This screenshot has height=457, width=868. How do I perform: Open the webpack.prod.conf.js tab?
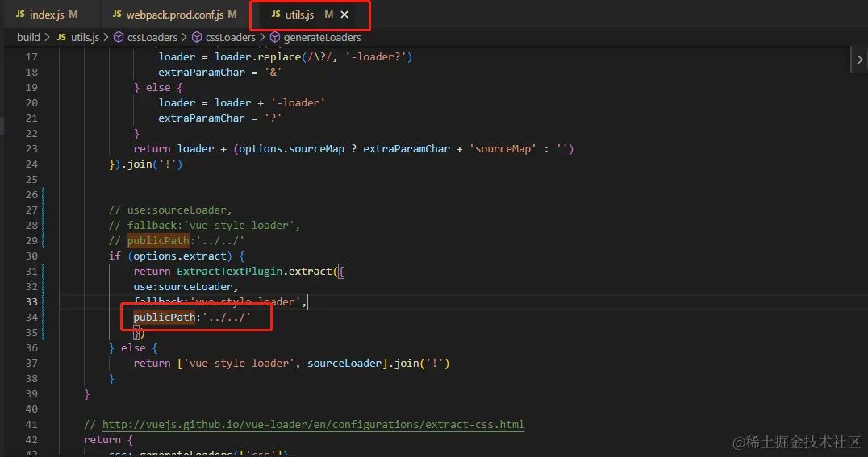coord(175,15)
